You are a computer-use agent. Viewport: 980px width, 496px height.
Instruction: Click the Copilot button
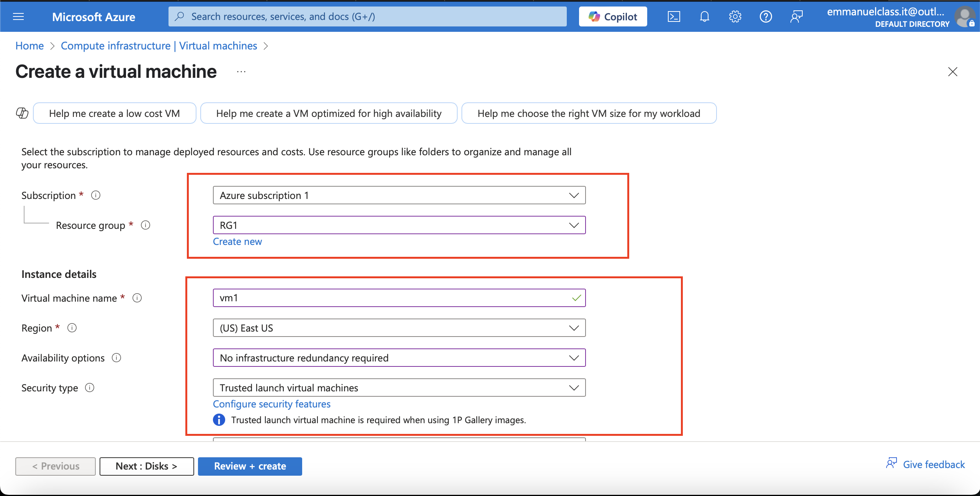[613, 16]
